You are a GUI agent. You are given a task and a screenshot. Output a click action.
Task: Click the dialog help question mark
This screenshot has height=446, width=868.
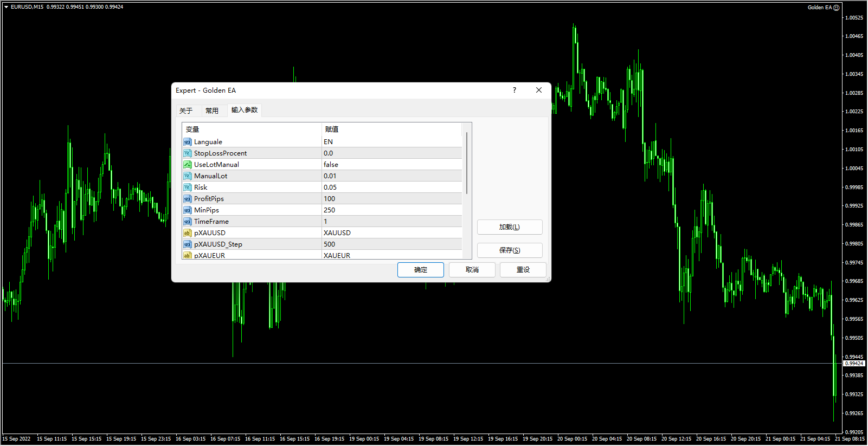coord(515,91)
